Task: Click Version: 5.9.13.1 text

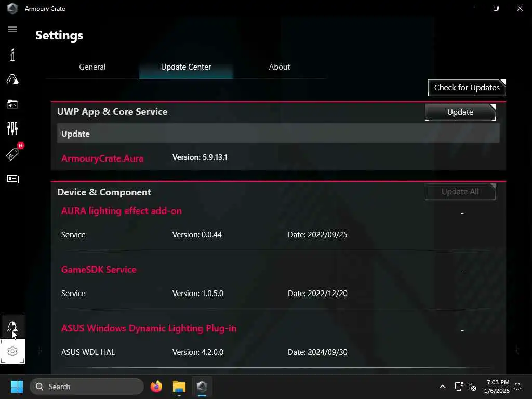Action: [x=200, y=157]
